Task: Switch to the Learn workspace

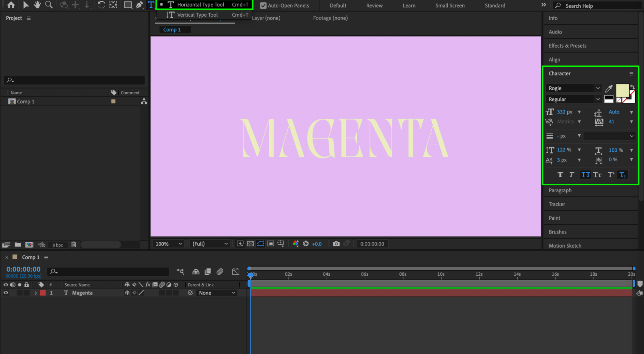Action: click(409, 5)
